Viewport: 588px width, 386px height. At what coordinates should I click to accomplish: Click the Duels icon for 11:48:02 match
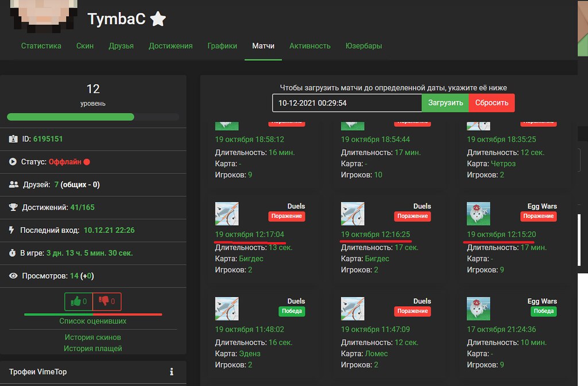coord(227,308)
